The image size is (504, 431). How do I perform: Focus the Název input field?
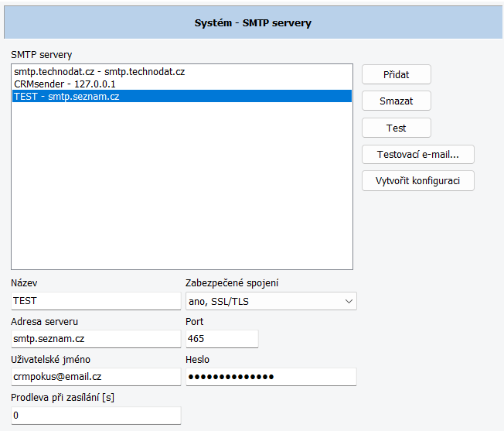pos(96,301)
